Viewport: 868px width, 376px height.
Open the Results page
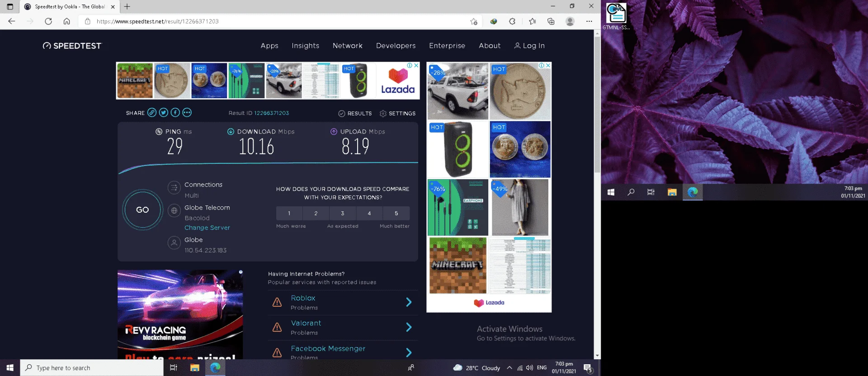coord(355,114)
